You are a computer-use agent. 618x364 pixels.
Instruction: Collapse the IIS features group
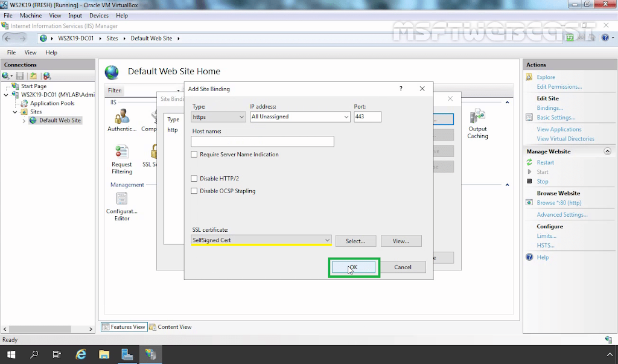(x=507, y=103)
